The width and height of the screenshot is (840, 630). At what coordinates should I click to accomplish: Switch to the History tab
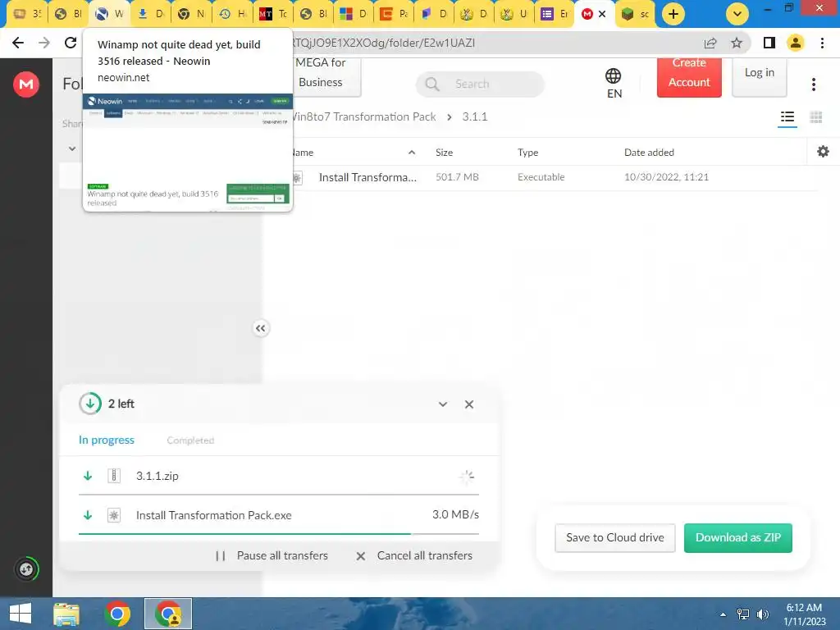coord(233,14)
